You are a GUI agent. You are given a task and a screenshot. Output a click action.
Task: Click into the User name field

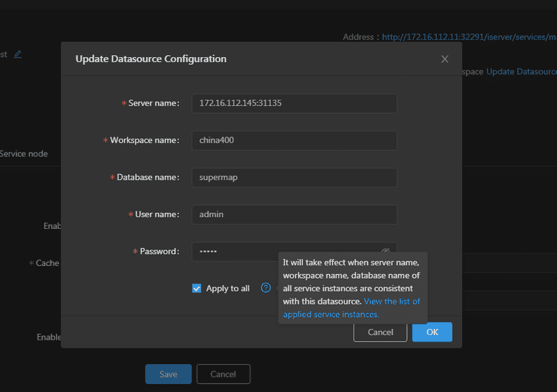[x=294, y=215]
